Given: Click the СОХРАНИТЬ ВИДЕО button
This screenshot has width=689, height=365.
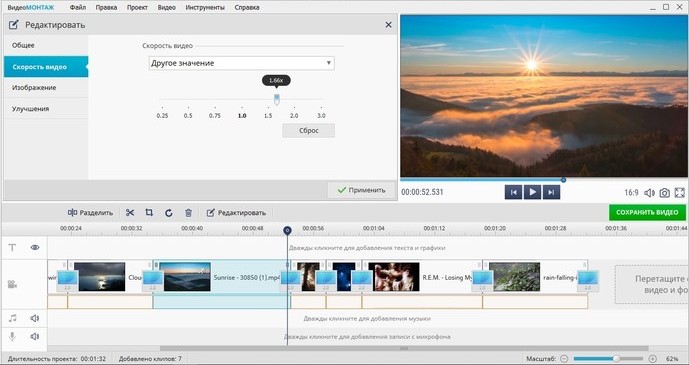Looking at the screenshot, I should [647, 212].
